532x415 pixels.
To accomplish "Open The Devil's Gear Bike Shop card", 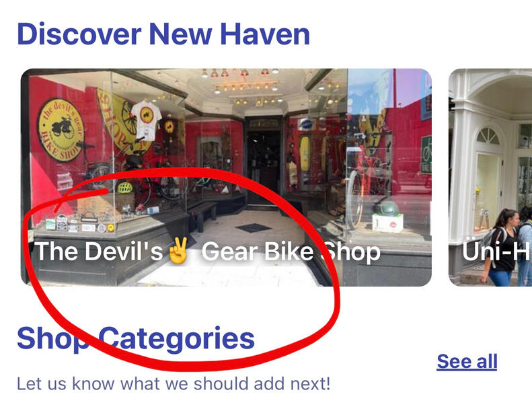I will tap(226, 178).
